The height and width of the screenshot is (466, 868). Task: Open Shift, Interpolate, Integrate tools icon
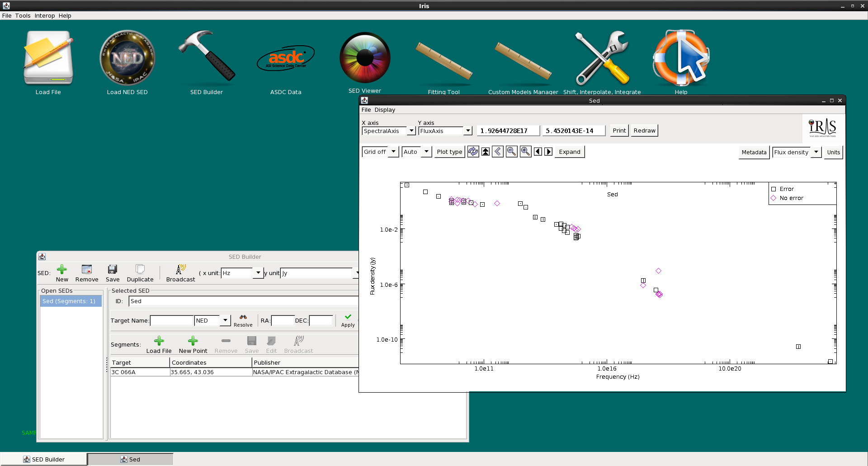602,58
